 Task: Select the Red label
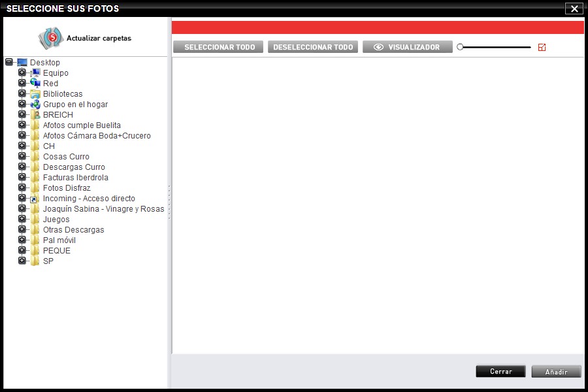pos(50,83)
